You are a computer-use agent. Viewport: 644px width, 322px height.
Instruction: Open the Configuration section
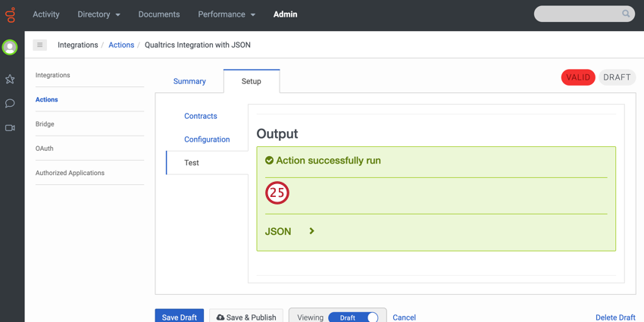pos(207,139)
